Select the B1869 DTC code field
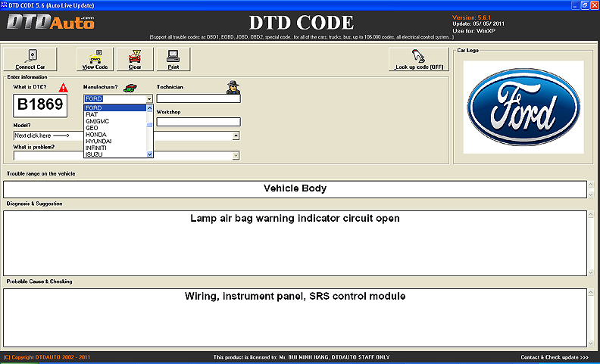Screen dimensions: 600x364 point(40,105)
